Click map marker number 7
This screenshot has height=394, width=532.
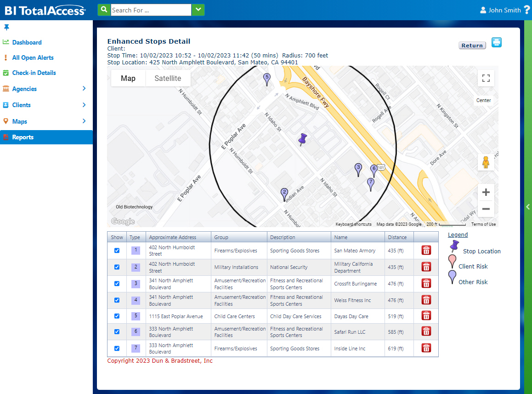(x=371, y=185)
